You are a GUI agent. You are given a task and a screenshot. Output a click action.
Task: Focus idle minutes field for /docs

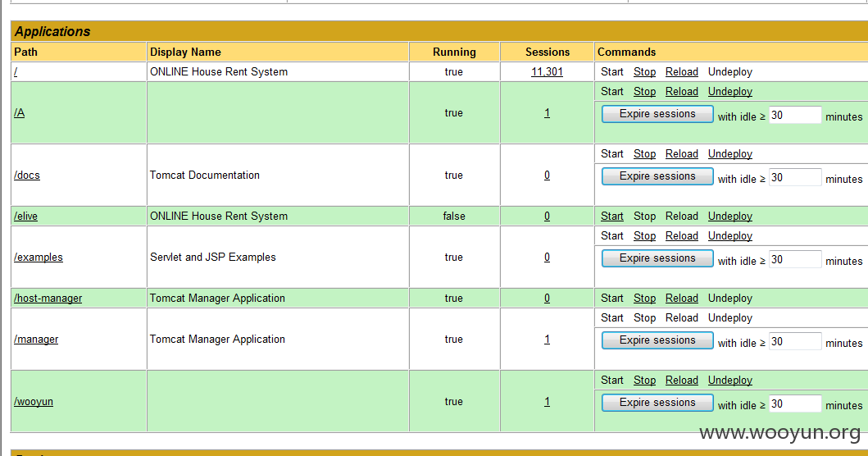(x=795, y=177)
